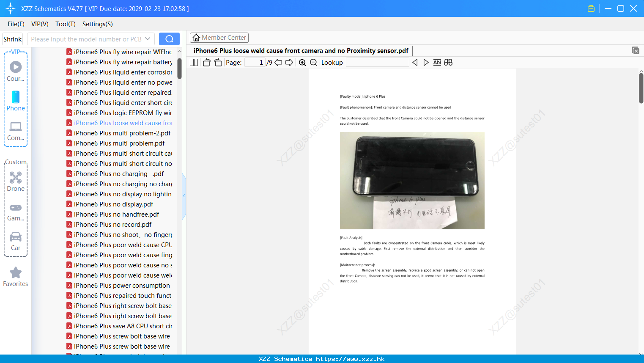Open 'iPhone6 Plus liquid enter repaired' file
Viewport: 644px width, 363px height.
click(x=119, y=93)
